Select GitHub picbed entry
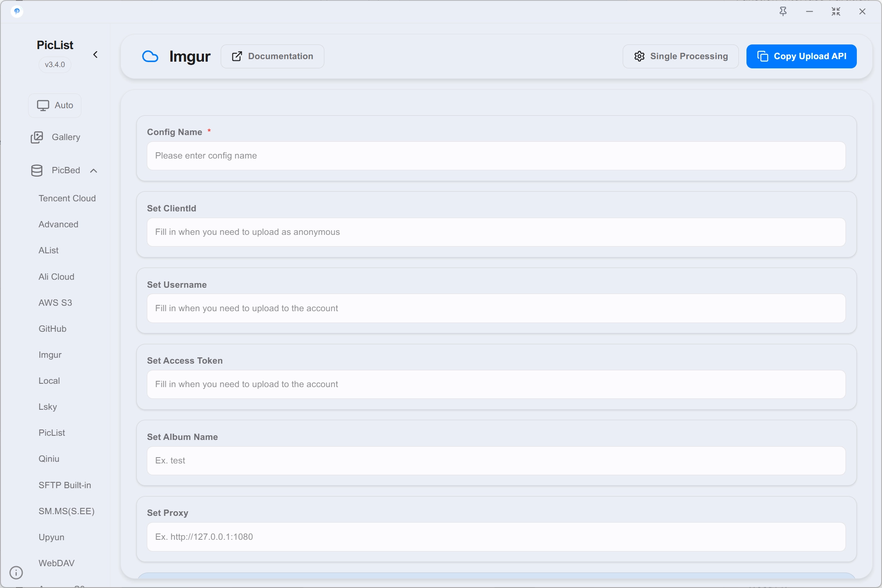 coord(52,329)
